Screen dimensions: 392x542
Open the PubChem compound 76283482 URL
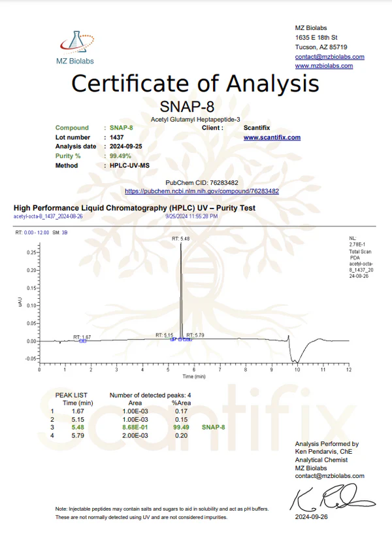pos(202,191)
